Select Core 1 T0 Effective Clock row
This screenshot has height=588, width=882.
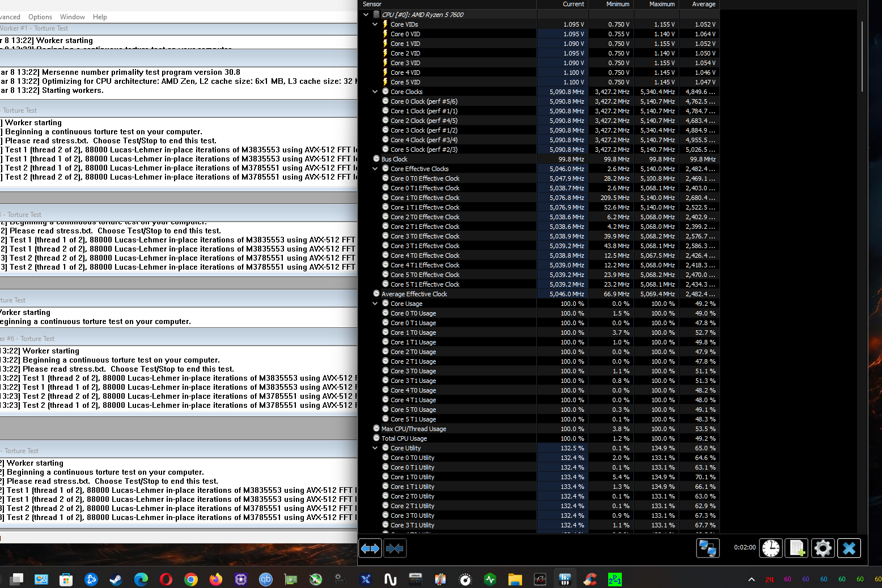539,198
